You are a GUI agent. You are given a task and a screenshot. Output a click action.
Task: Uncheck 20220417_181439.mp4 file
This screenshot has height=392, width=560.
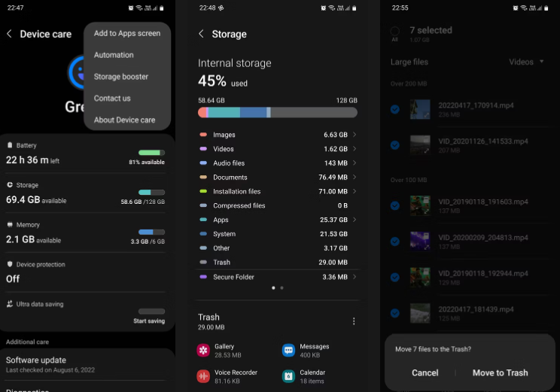pyautogui.click(x=394, y=313)
